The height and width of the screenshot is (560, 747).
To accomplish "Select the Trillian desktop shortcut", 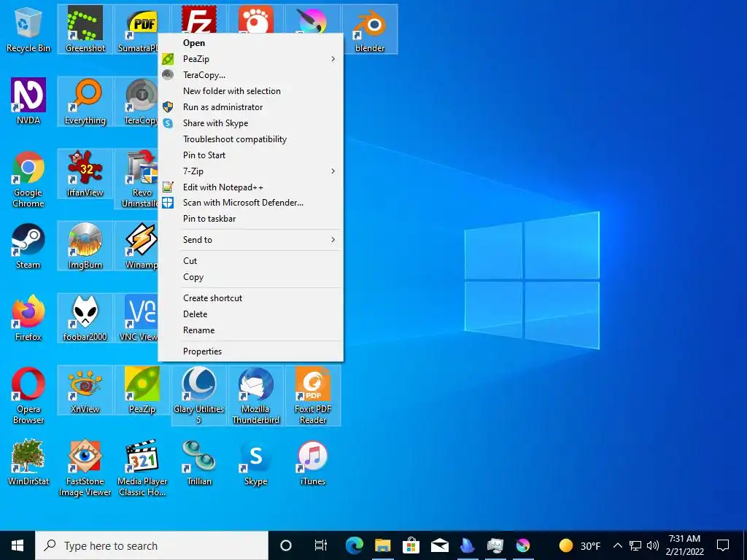I will (198, 463).
